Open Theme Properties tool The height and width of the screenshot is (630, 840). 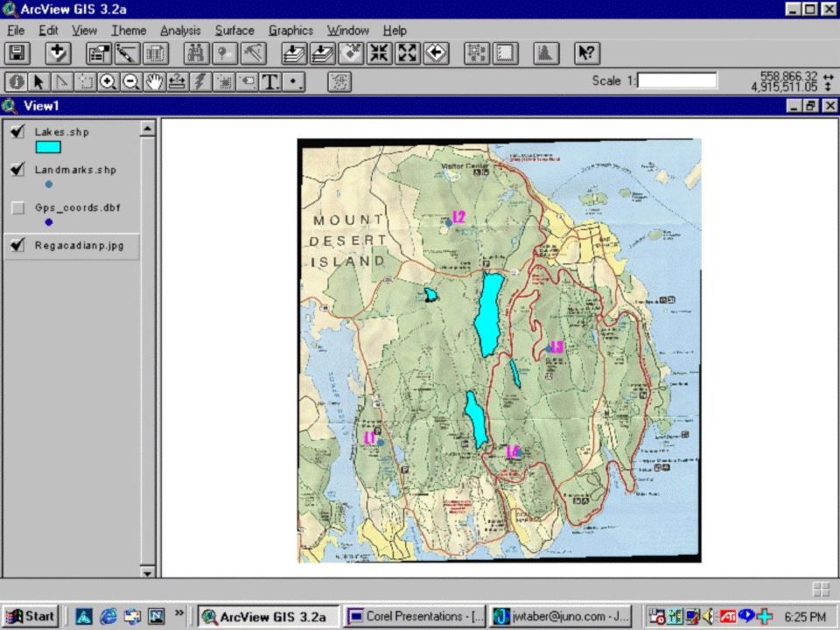[99, 53]
